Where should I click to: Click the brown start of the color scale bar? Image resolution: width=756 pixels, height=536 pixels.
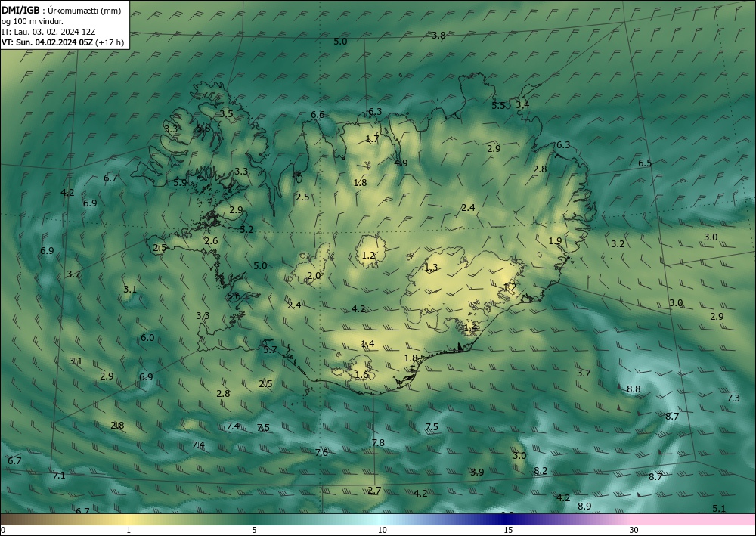14,519
